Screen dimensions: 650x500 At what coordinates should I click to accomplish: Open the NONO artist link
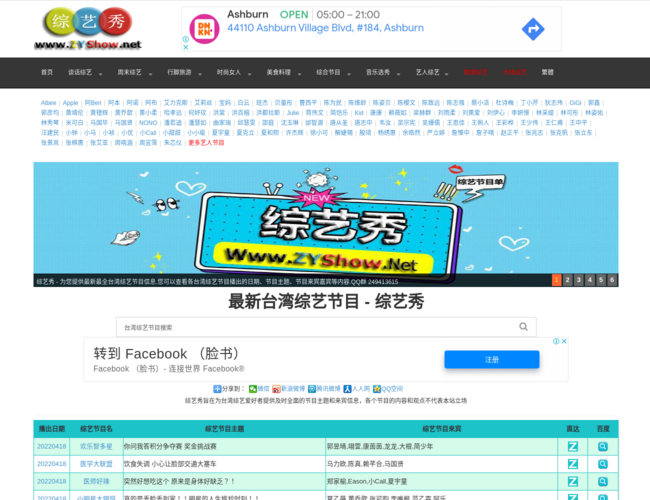(148, 123)
